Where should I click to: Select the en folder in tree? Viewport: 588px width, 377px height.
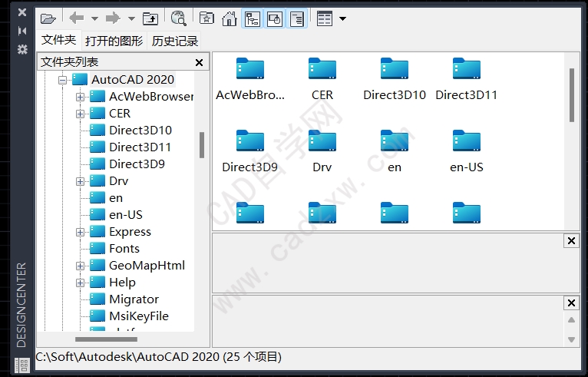pyautogui.click(x=116, y=197)
